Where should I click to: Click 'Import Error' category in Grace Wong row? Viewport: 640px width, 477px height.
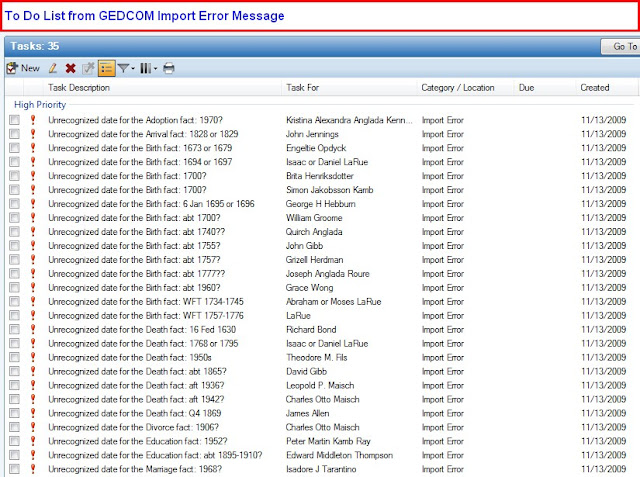click(442, 288)
